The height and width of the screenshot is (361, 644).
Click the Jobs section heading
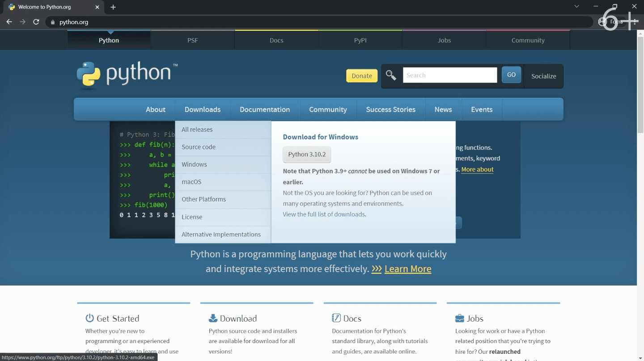(475, 319)
